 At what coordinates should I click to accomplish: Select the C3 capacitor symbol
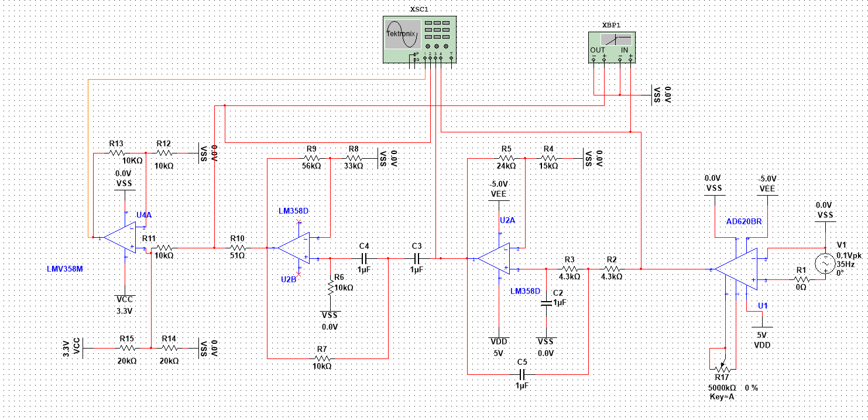[417, 258]
